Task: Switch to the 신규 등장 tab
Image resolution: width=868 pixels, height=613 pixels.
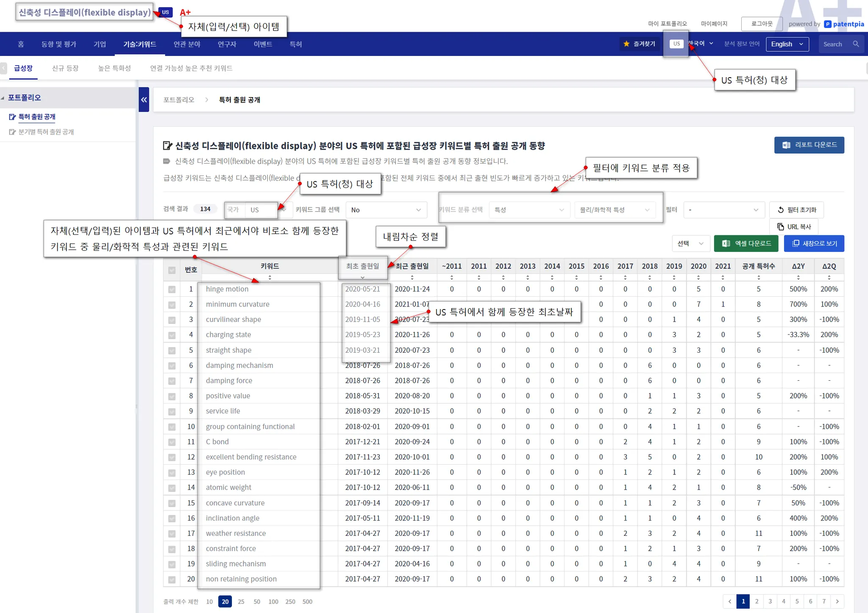Action: point(65,68)
